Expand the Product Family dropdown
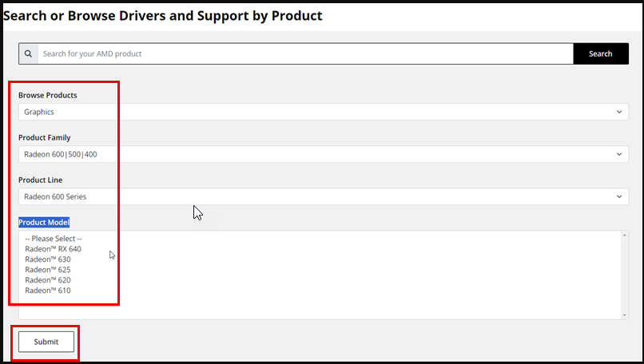The height and width of the screenshot is (364, 644). coord(322,154)
